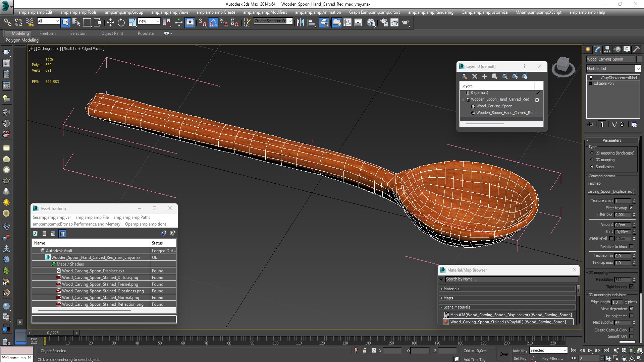
Task: Open the Rendering menu
Action: tap(431, 12)
